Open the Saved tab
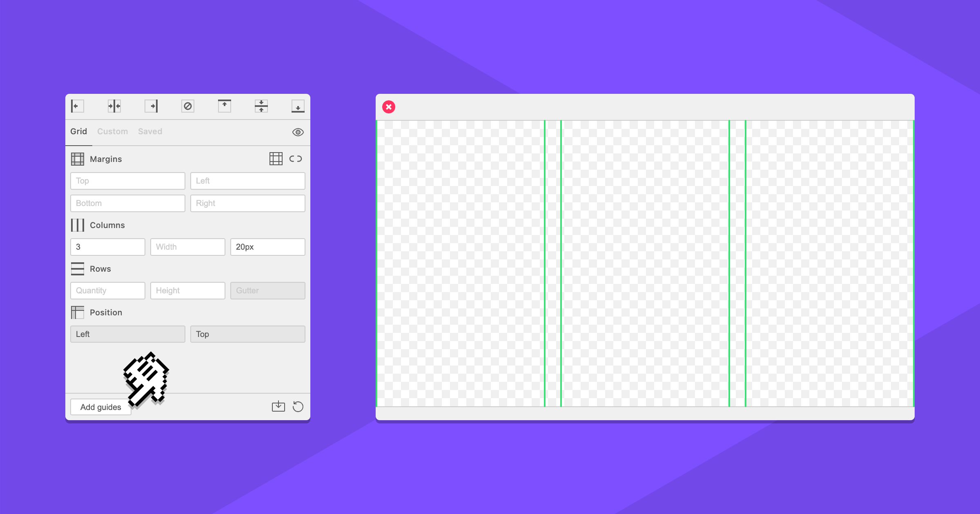Screen dimensions: 980x514 [x=150, y=131]
